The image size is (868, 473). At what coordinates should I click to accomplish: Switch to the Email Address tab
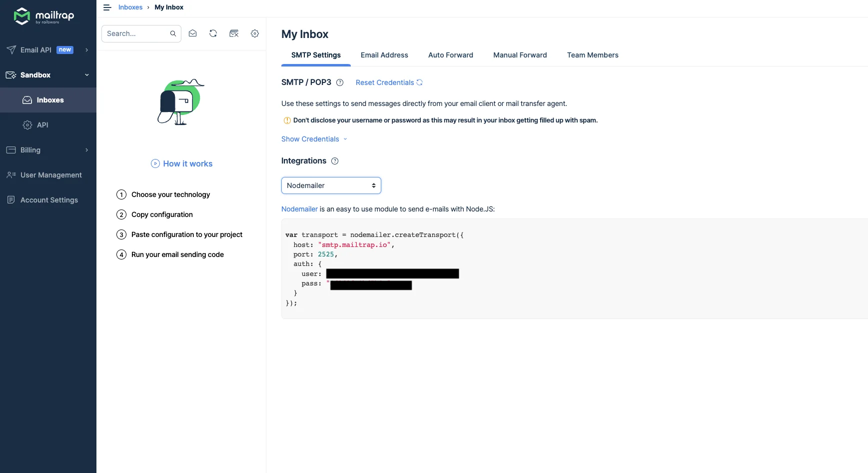pyautogui.click(x=384, y=55)
